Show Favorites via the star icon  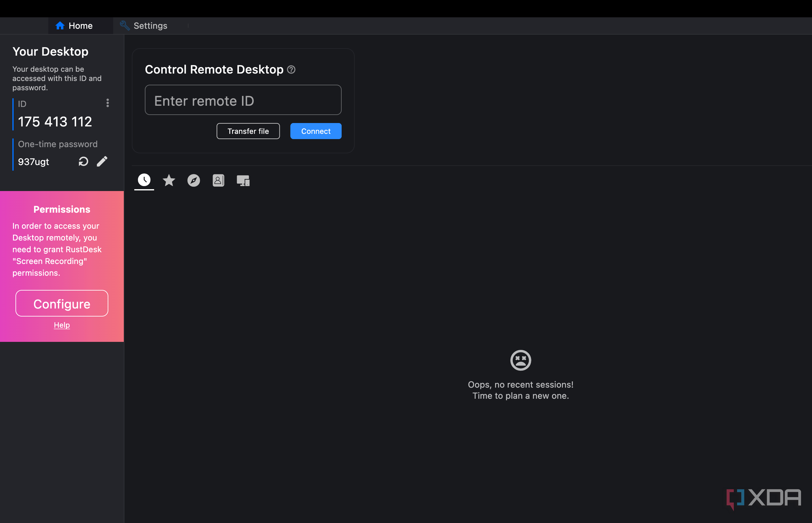pos(169,180)
